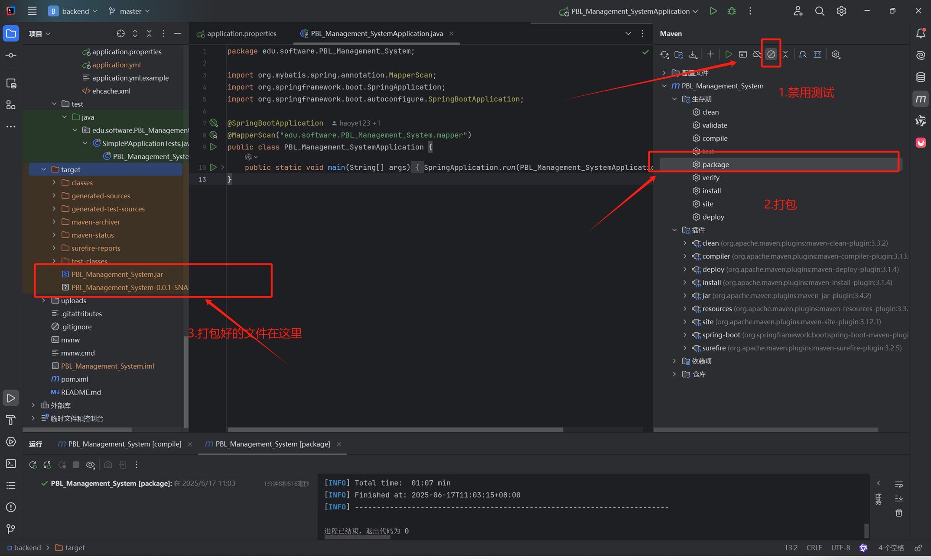Open pom.xml in the project tree

coord(75,379)
